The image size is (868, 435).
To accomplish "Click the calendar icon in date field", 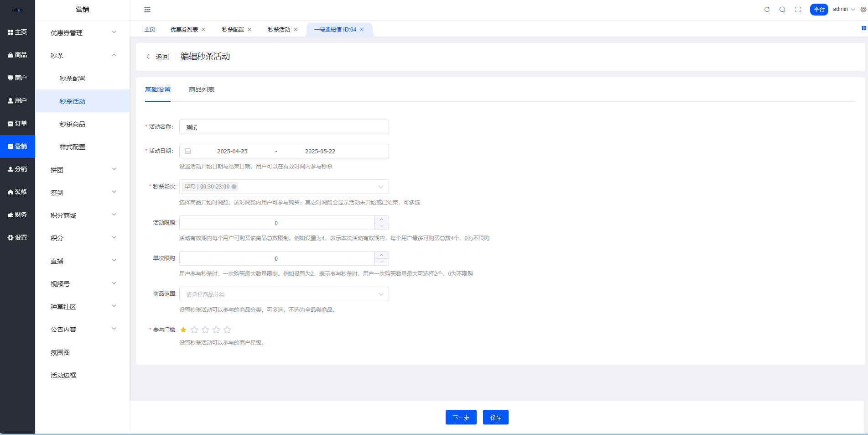I will click(x=188, y=151).
